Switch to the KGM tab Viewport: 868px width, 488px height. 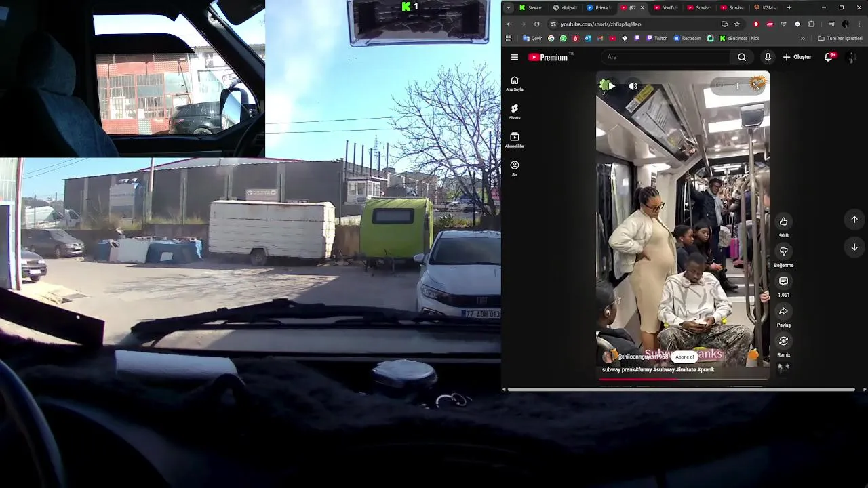(x=766, y=8)
